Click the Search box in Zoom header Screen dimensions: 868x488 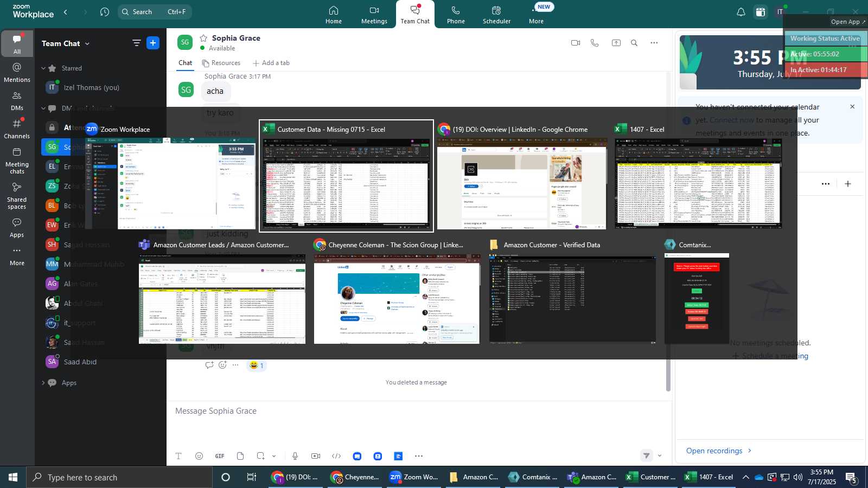click(155, 11)
